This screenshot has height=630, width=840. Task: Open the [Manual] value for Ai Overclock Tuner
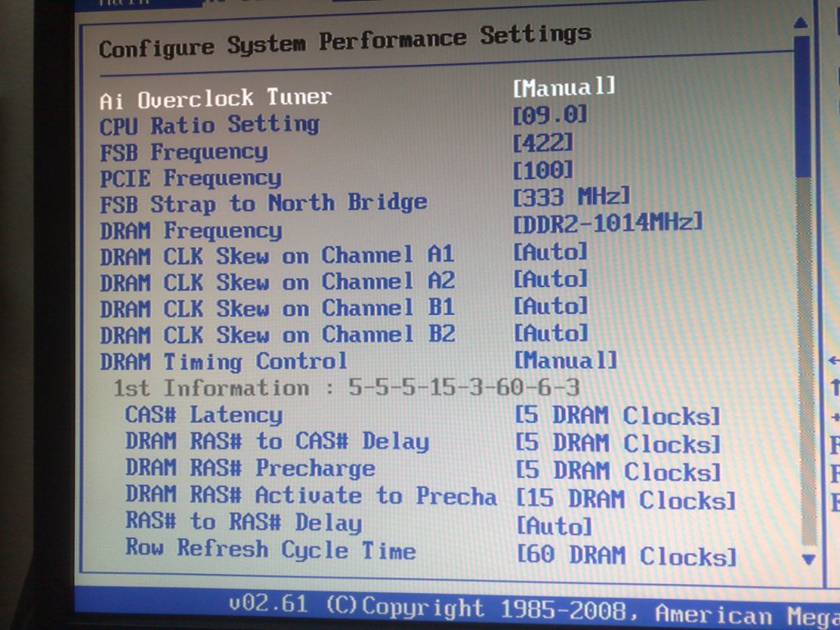[564, 87]
